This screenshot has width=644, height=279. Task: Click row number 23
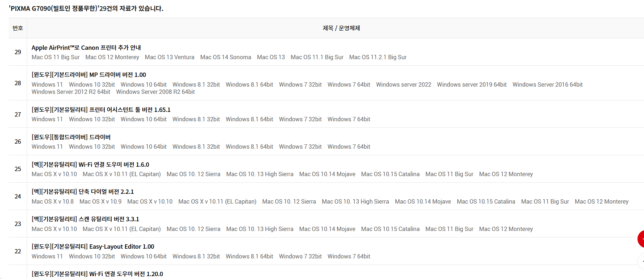18,224
